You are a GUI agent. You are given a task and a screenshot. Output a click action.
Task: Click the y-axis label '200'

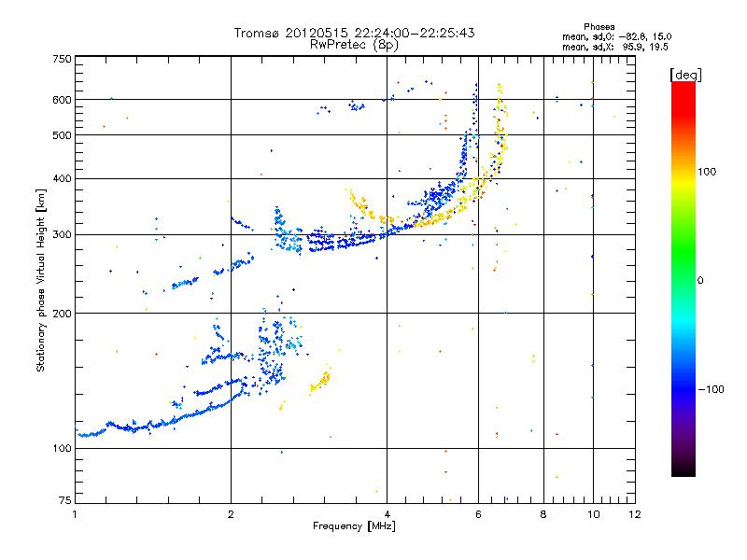[x=62, y=314]
